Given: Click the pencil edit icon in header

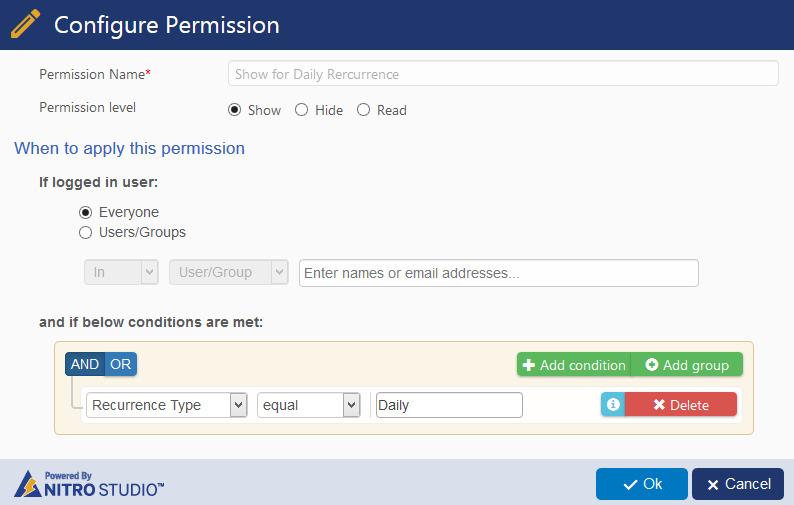Looking at the screenshot, I should pos(26,24).
